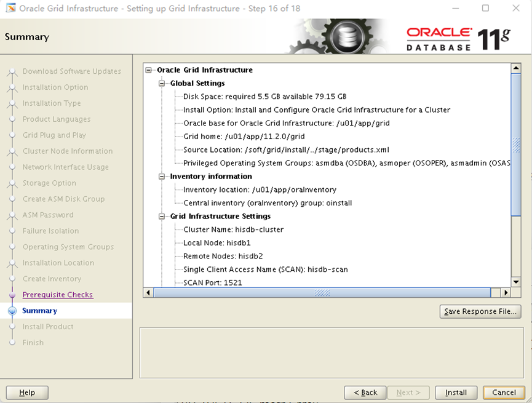Select the Install Product step
Image resolution: width=532 pixels, height=403 pixels.
[x=48, y=327]
